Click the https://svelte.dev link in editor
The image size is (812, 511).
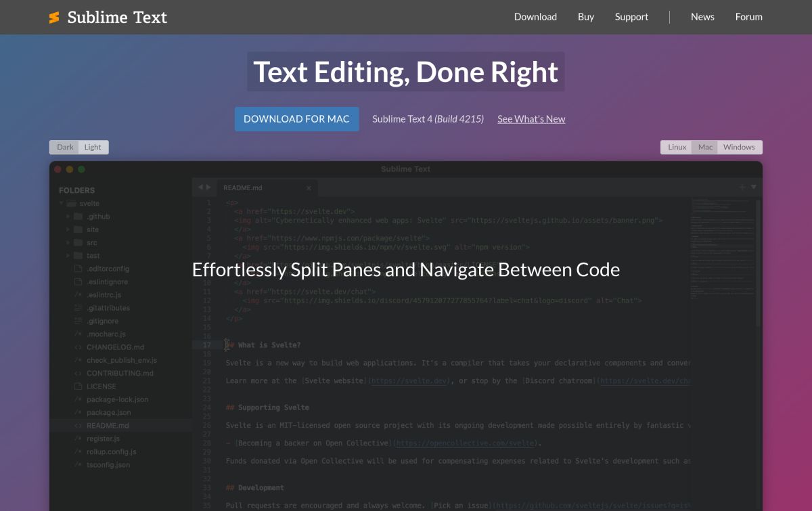409,381
